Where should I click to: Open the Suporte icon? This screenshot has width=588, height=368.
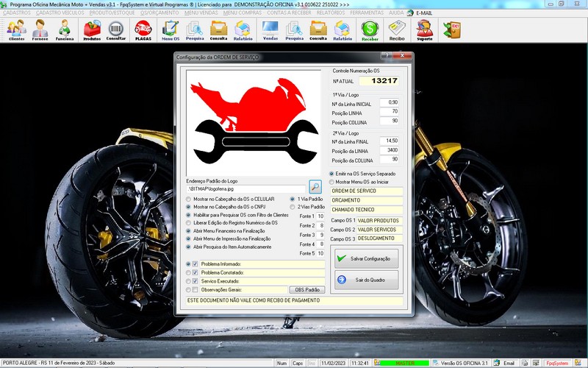(424, 29)
